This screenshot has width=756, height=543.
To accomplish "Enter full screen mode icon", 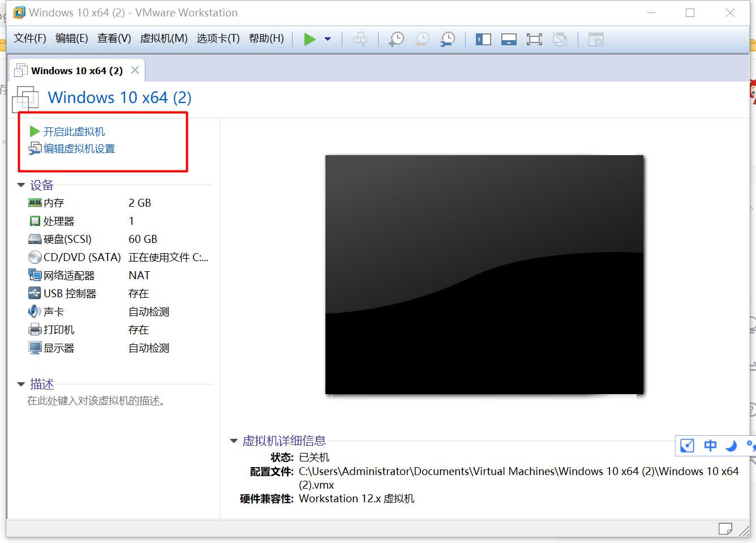I will tap(534, 39).
